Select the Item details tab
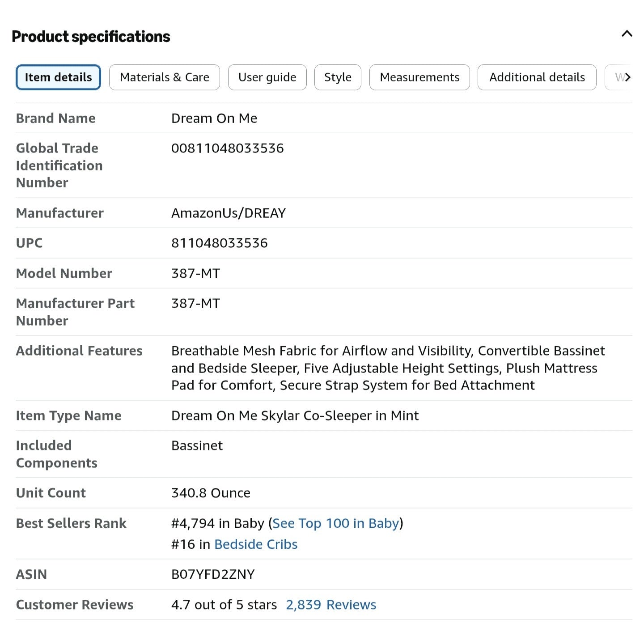Screen dimensions: 644x644 [x=58, y=77]
